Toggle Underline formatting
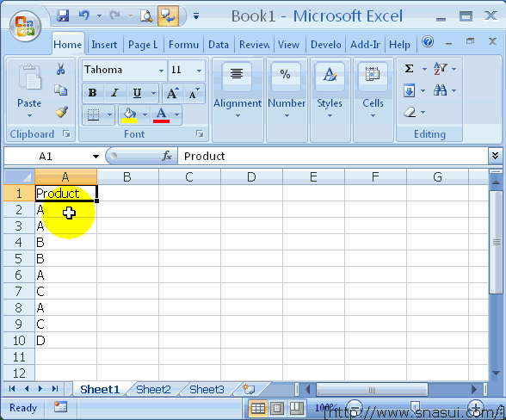This screenshot has height=420, width=506. pos(137,93)
